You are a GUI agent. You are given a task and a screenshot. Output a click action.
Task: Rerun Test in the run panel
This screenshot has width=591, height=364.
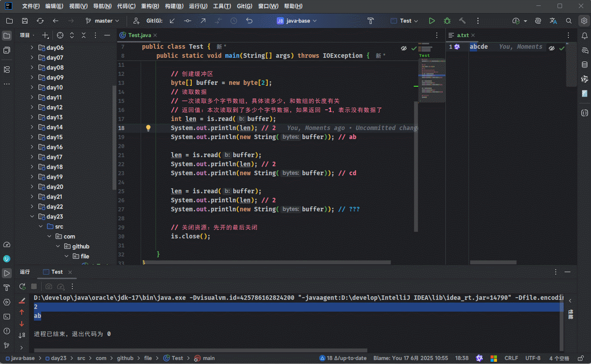click(22, 286)
